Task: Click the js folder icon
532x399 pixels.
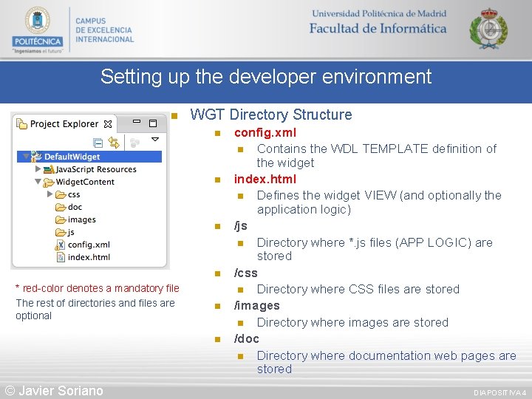Action: click(61, 233)
